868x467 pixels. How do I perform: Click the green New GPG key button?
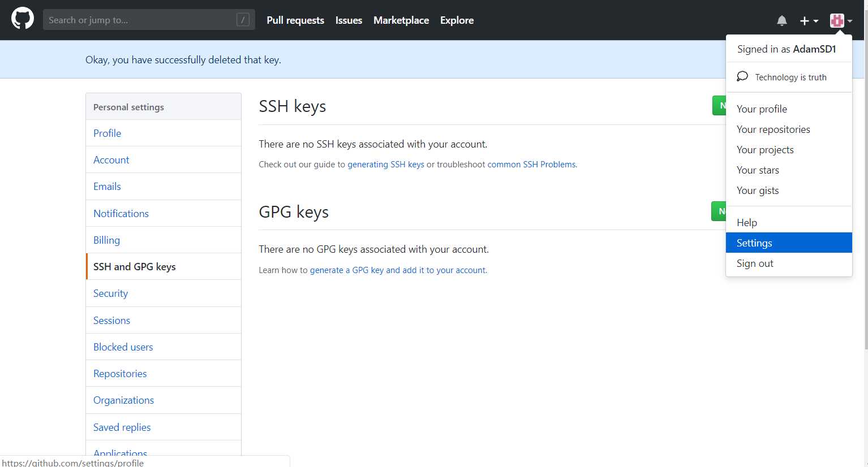tap(719, 211)
